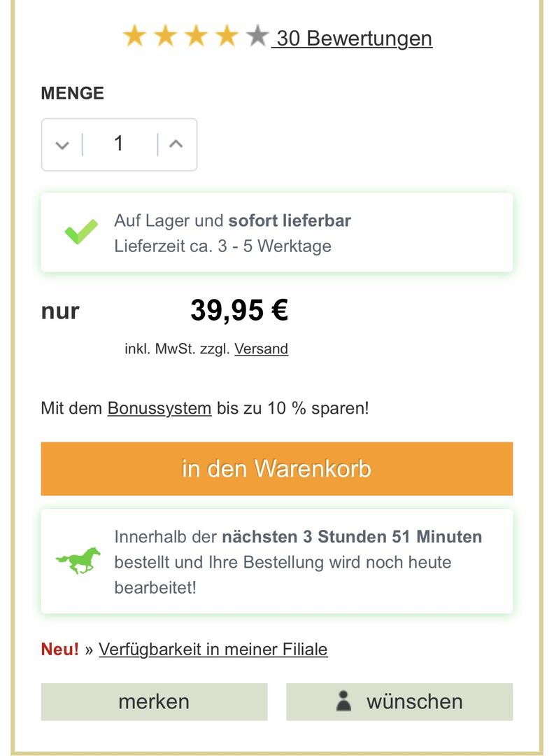
Task: Increase quantity with the up chevron
Action: tap(176, 144)
